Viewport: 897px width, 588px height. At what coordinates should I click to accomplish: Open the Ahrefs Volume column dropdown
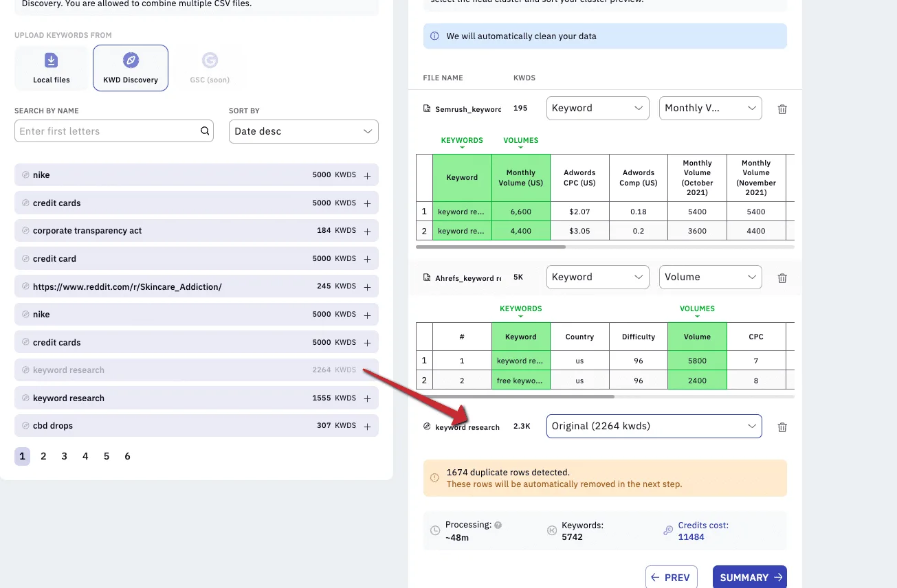[710, 277]
